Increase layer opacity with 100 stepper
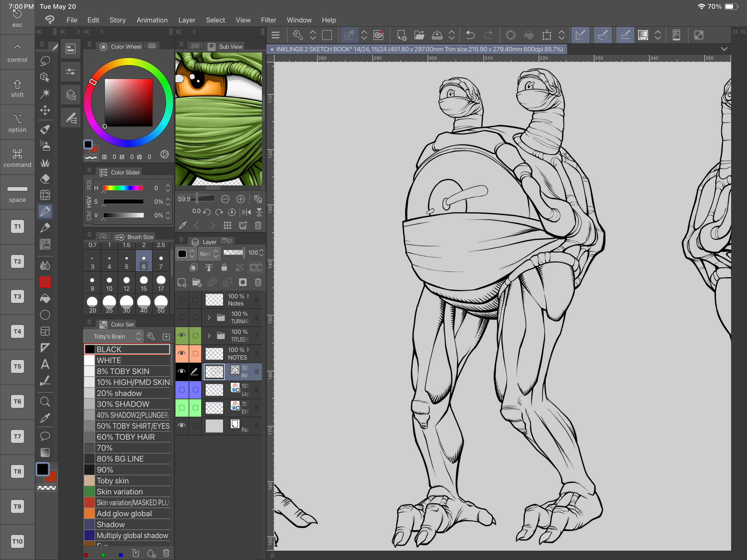 [x=261, y=253]
